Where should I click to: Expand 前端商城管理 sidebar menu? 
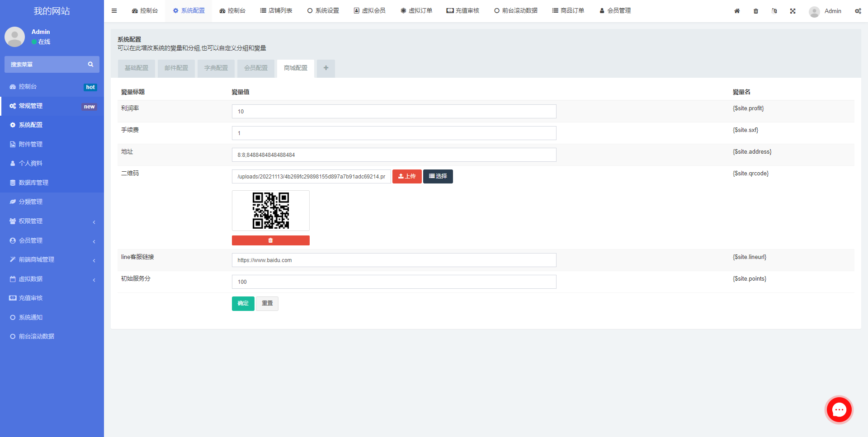click(52, 259)
